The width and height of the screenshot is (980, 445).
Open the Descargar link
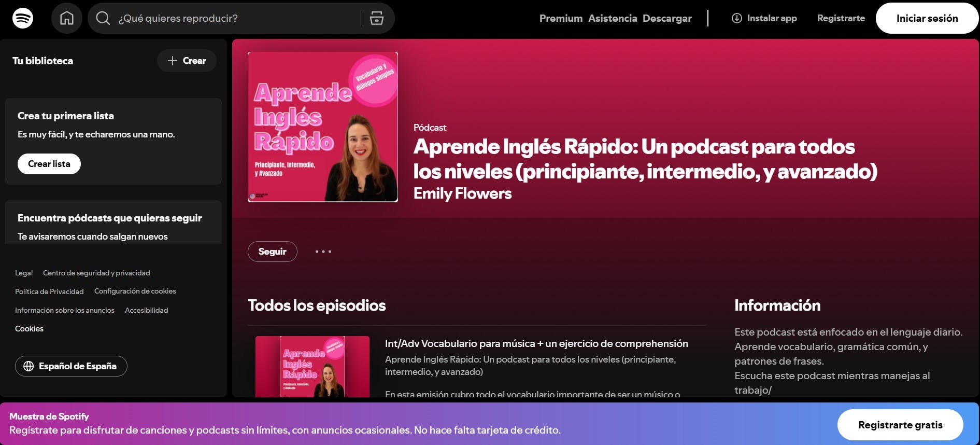[667, 18]
